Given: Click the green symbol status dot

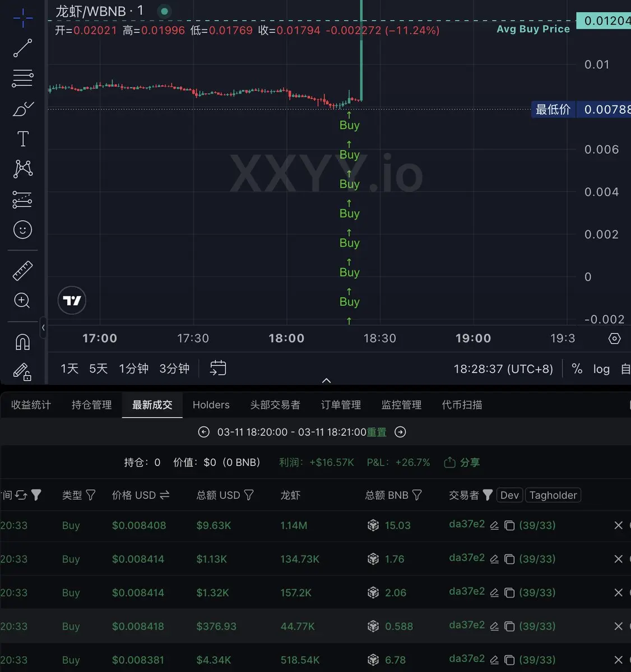Looking at the screenshot, I should coord(164,11).
